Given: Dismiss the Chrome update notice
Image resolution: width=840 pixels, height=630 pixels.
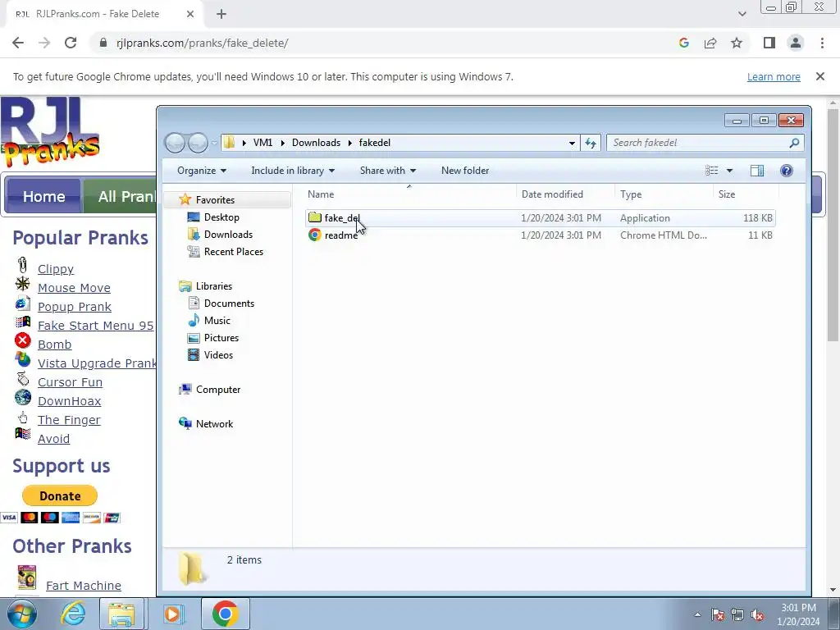Looking at the screenshot, I should (819, 76).
